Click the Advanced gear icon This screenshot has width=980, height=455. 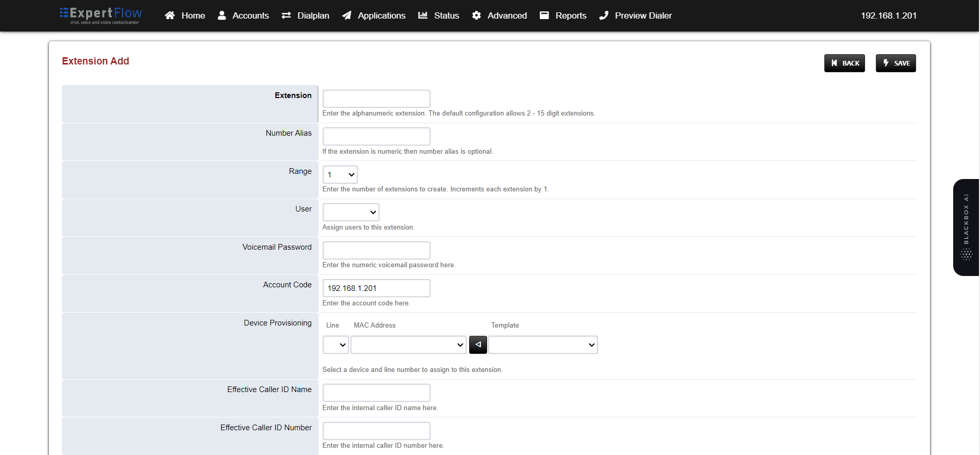[476, 15]
